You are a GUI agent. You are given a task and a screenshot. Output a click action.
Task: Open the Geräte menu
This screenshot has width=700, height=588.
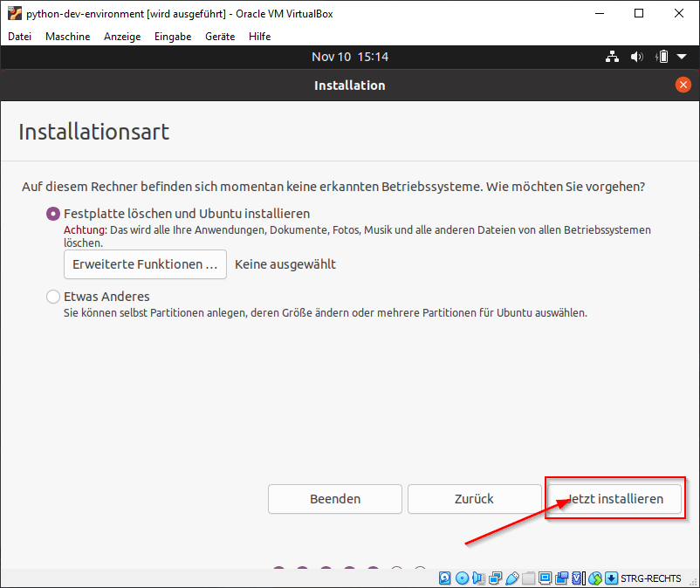click(x=218, y=37)
